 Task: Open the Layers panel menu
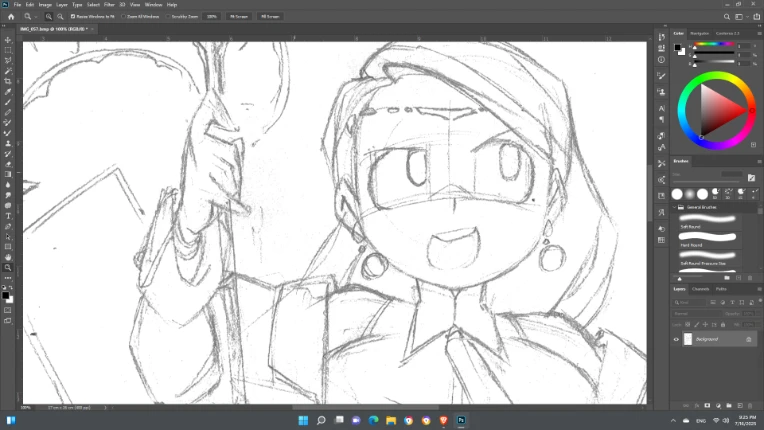(759, 289)
